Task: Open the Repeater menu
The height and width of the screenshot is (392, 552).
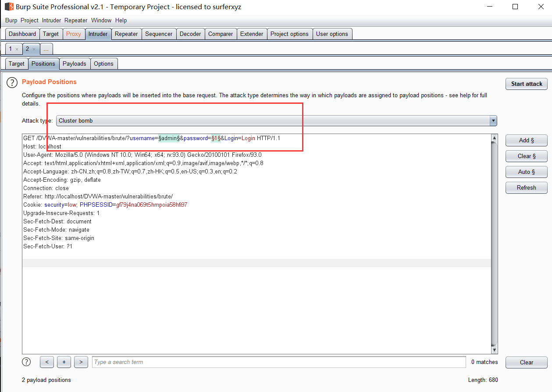Action: point(76,21)
